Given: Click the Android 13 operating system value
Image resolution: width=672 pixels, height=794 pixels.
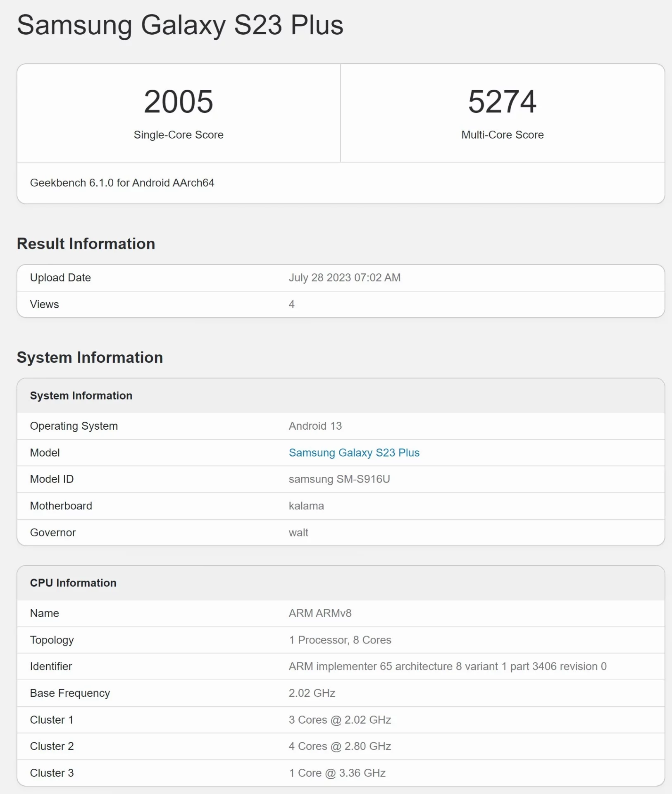Looking at the screenshot, I should coord(315,426).
